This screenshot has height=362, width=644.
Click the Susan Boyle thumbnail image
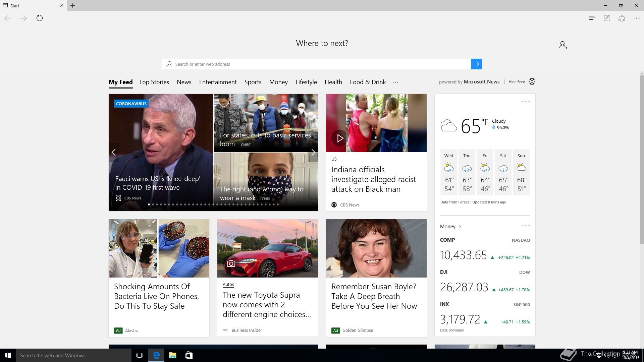coord(376,248)
